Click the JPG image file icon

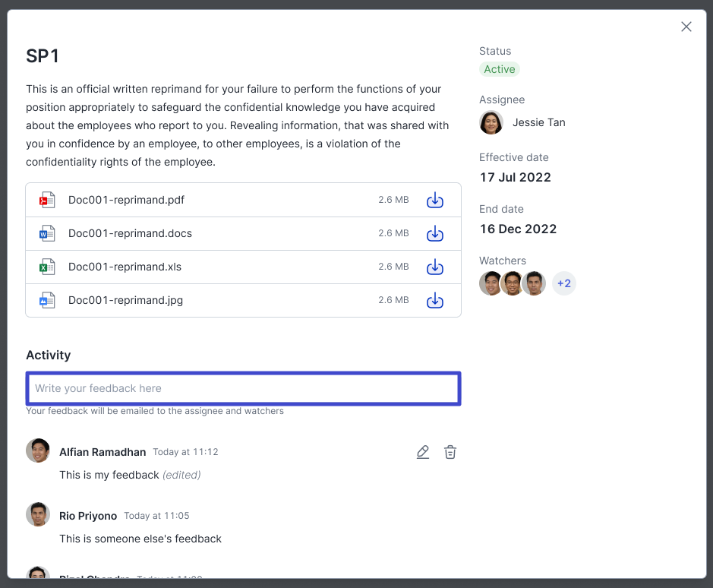click(x=47, y=301)
